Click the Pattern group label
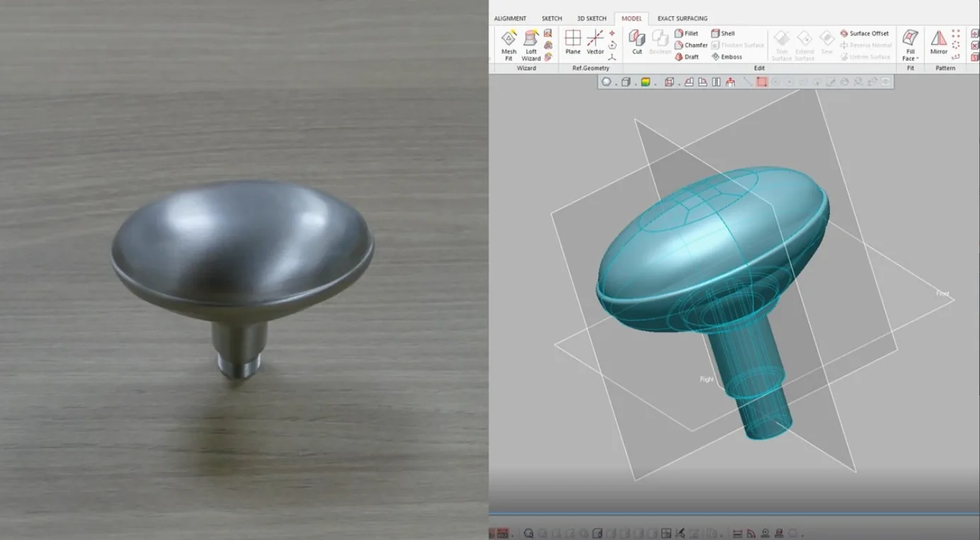Image resolution: width=980 pixels, height=540 pixels. [x=945, y=68]
